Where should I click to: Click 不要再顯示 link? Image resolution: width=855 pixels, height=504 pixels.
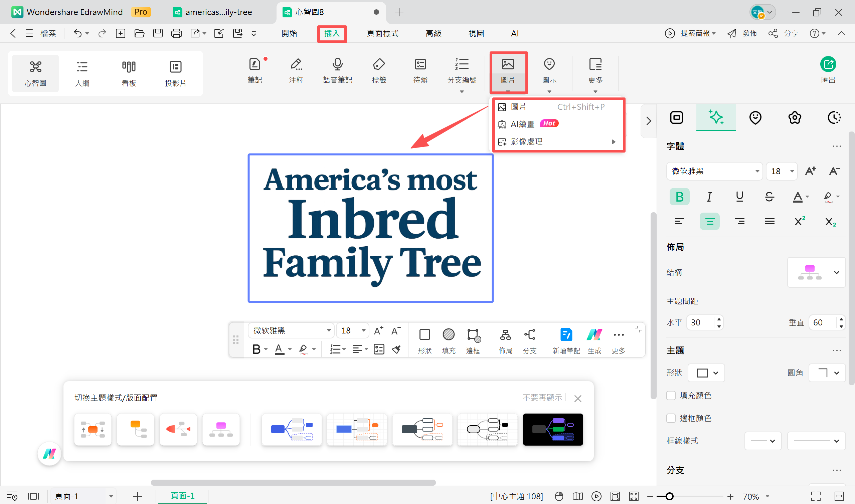[x=542, y=397]
